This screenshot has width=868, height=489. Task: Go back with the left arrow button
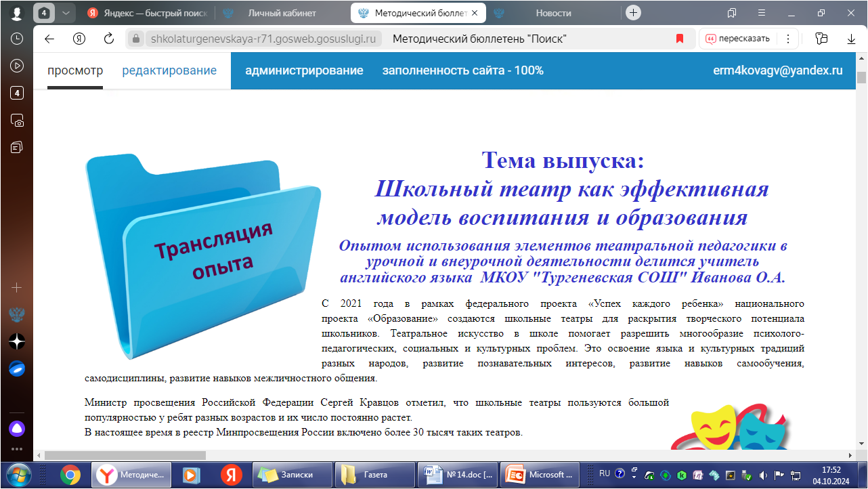pyautogui.click(x=49, y=39)
